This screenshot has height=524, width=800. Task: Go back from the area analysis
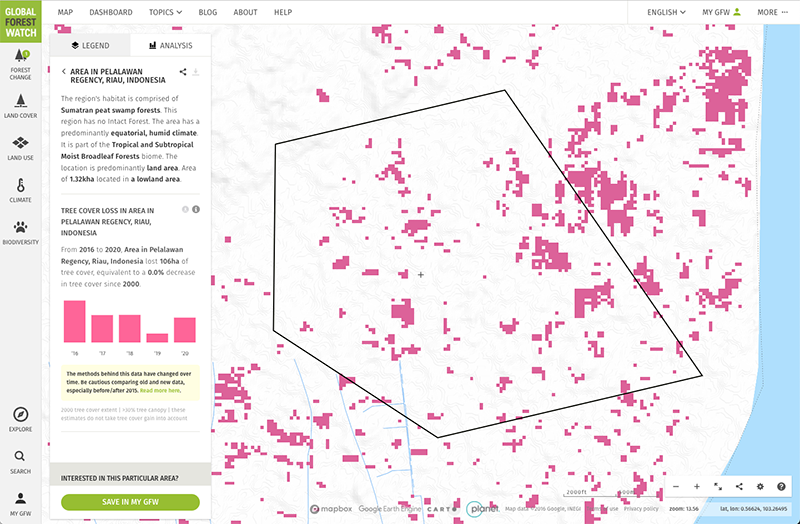[64, 72]
